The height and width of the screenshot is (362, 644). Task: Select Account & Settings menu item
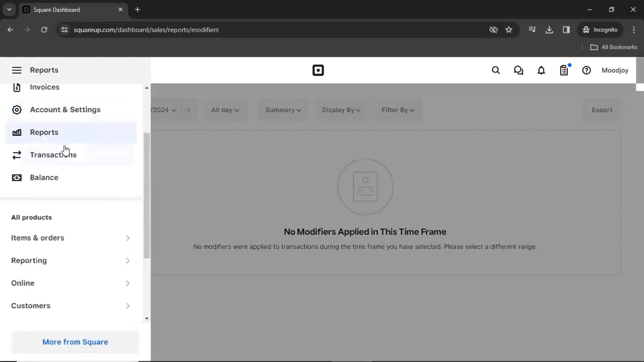click(65, 110)
